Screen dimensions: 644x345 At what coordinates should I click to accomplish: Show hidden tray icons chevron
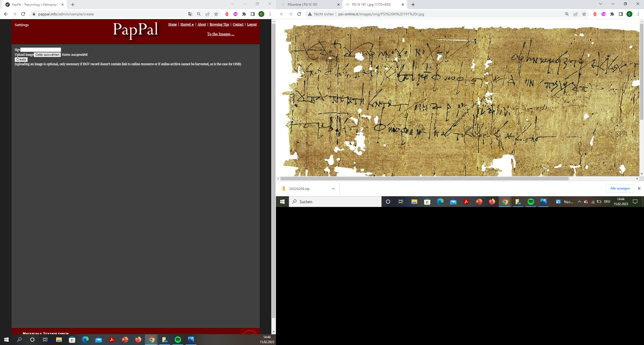[x=579, y=202]
